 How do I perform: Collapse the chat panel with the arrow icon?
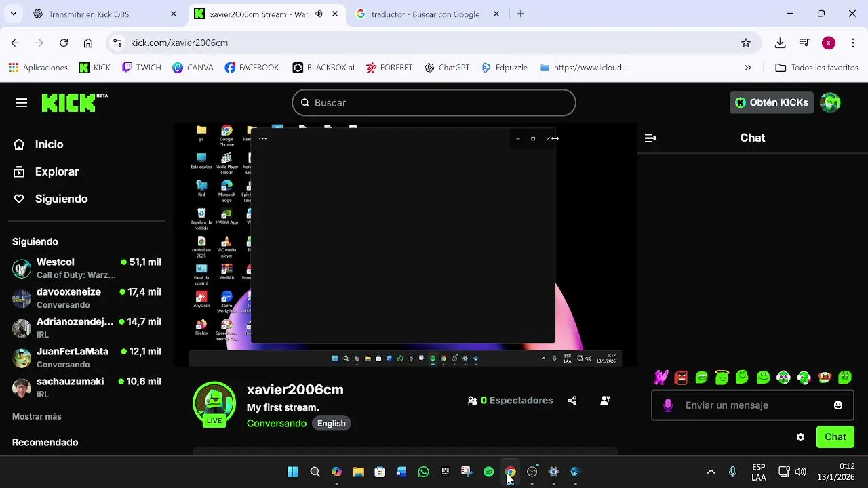(x=650, y=138)
